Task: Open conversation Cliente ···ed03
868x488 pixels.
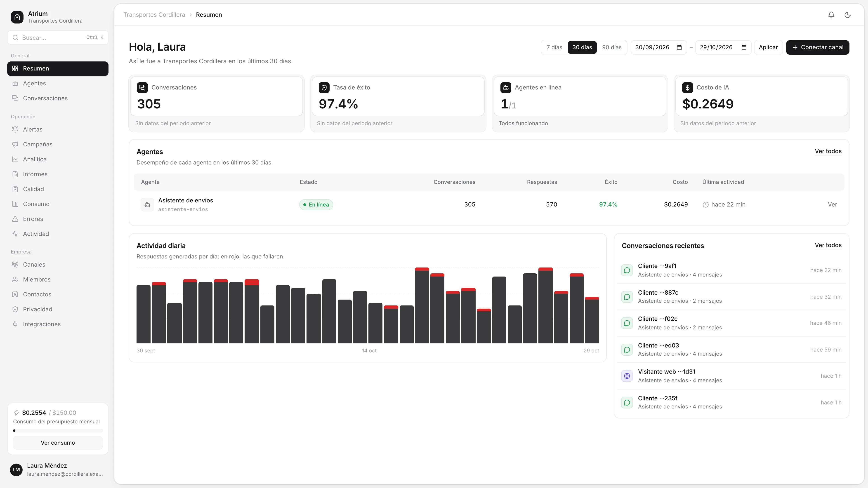Action: 731,350
